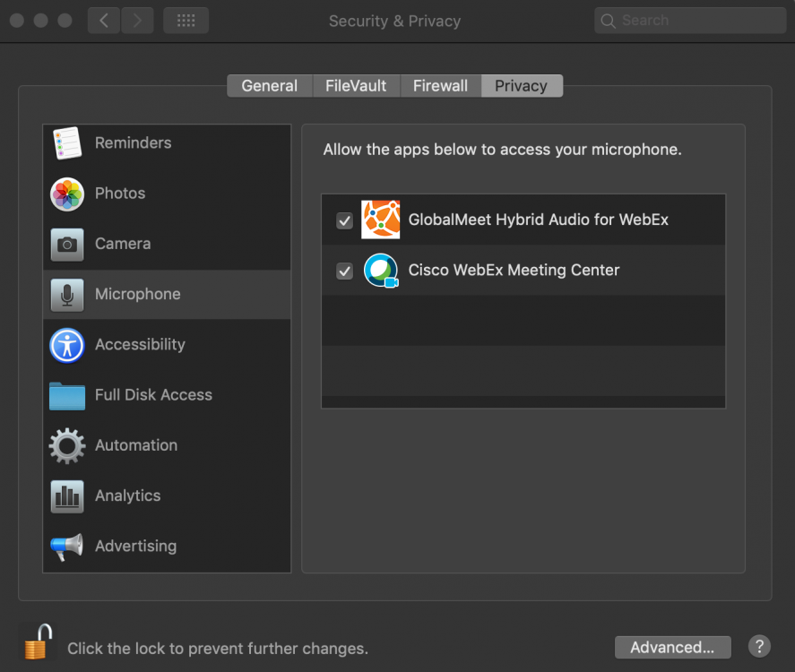
Task: Select the Camera icon in sidebar
Action: 67,244
